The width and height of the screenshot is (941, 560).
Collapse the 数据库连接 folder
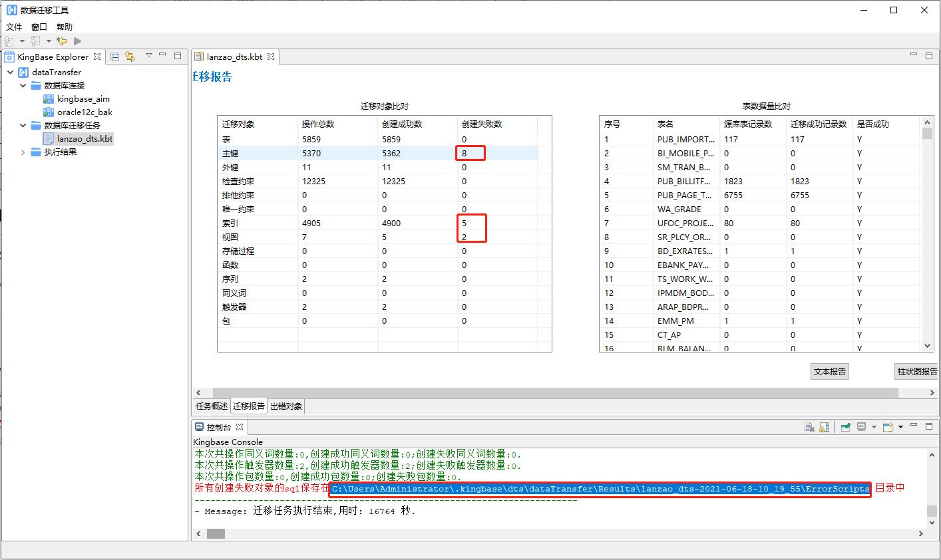point(23,85)
